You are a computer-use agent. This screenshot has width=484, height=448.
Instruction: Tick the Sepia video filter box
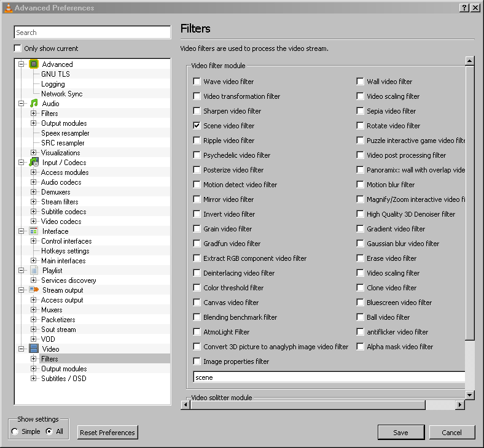point(360,110)
